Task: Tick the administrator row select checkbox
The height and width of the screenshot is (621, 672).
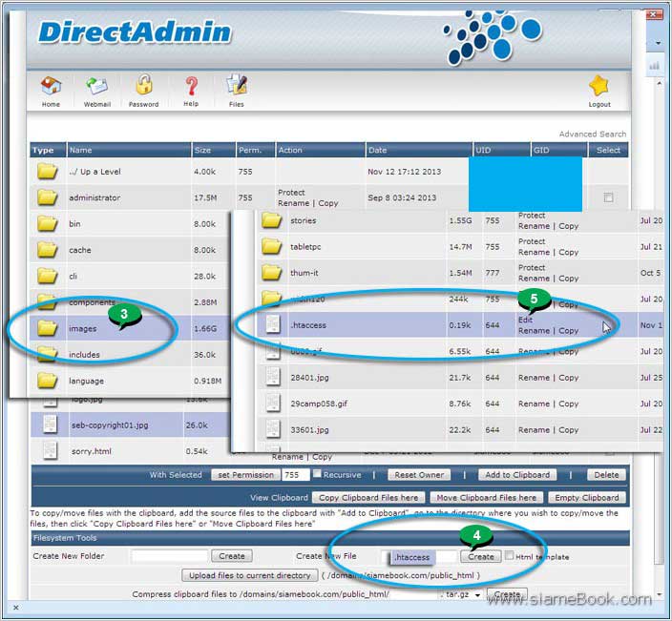Action: [x=608, y=197]
